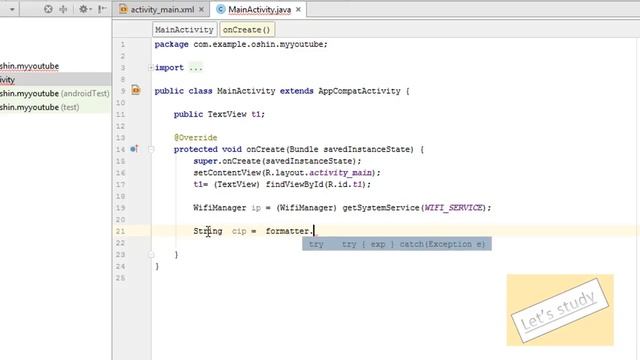Click the onCreate() breadcrumb
The width and height of the screenshot is (640, 360).
pyautogui.click(x=247, y=30)
